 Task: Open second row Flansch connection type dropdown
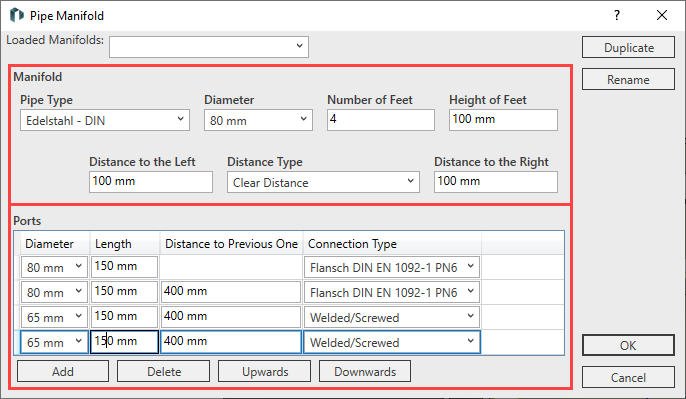(x=392, y=292)
